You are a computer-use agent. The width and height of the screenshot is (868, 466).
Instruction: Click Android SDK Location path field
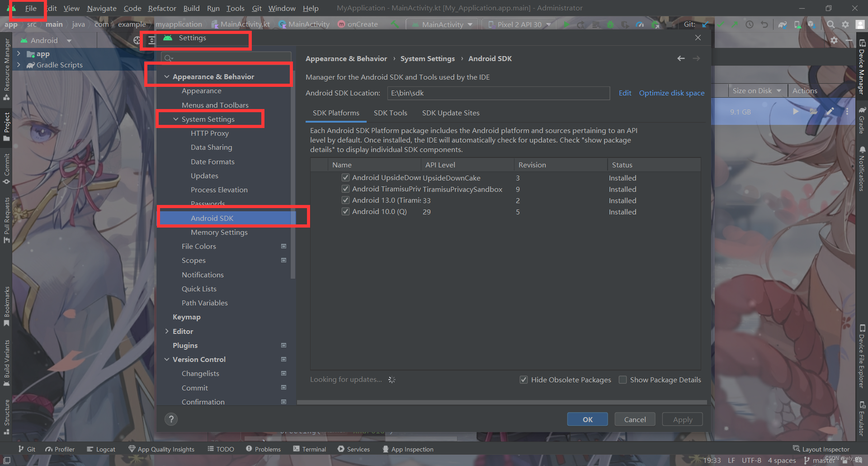click(x=498, y=93)
